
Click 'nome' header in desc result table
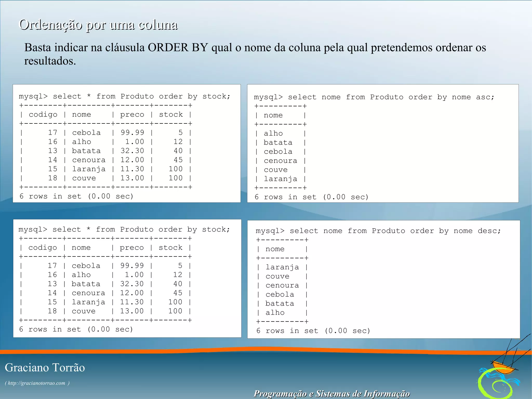(x=275, y=249)
